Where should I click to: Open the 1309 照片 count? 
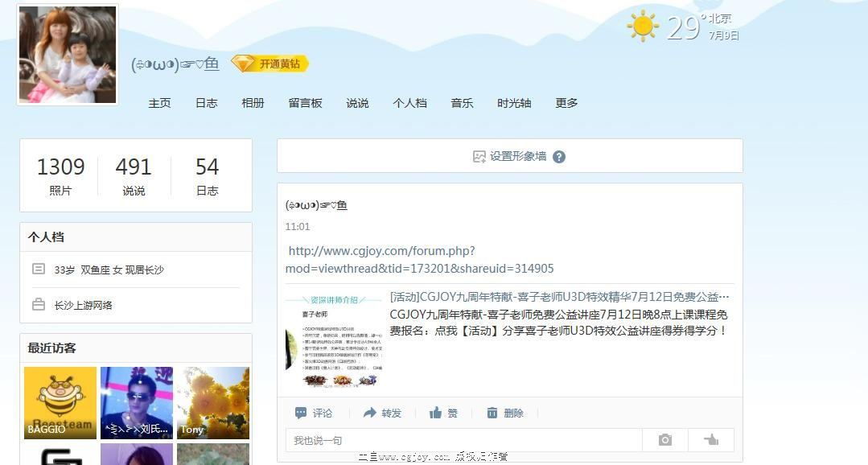tap(60, 175)
